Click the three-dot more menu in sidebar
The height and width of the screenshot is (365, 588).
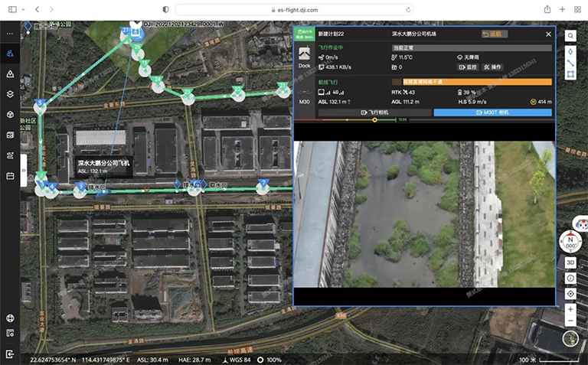coord(10,34)
